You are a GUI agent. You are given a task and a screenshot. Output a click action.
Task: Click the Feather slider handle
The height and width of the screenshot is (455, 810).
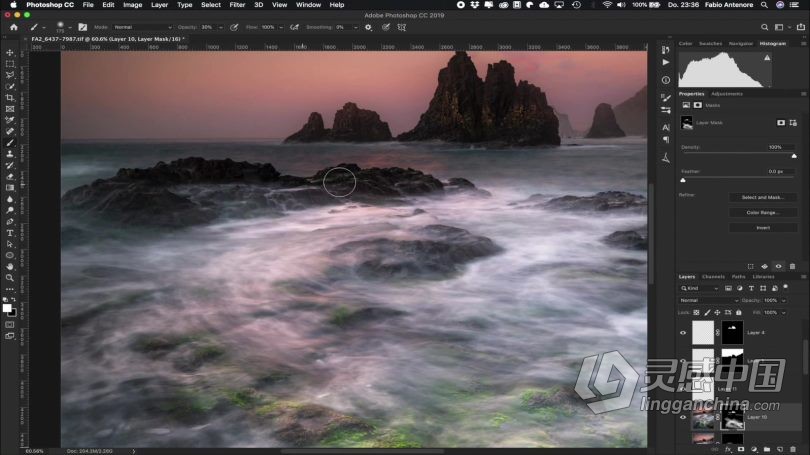pos(683,180)
